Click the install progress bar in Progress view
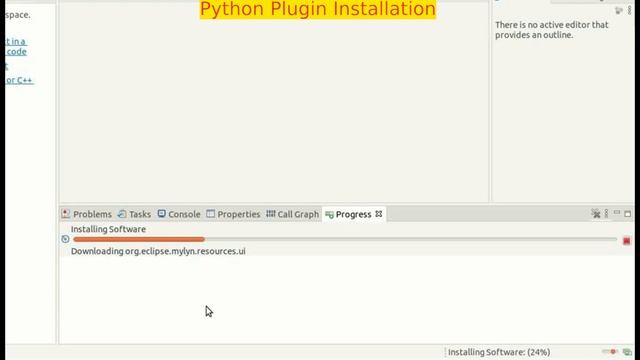 point(345,240)
